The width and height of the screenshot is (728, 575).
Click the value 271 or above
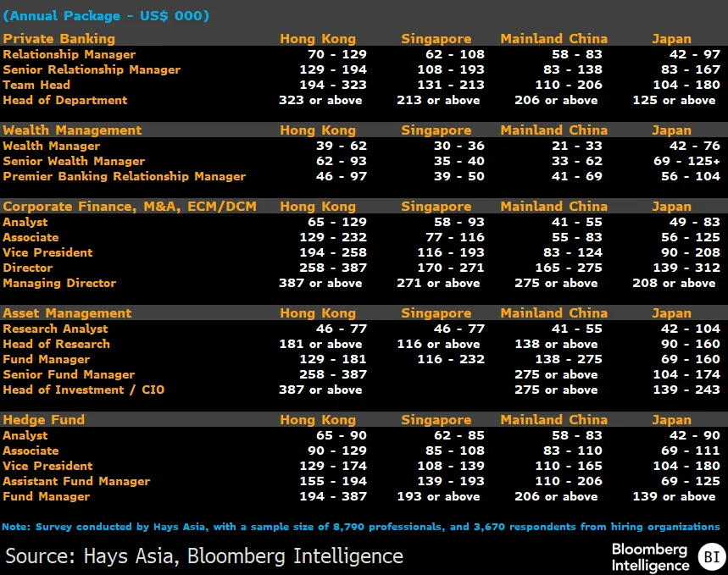[x=438, y=283]
